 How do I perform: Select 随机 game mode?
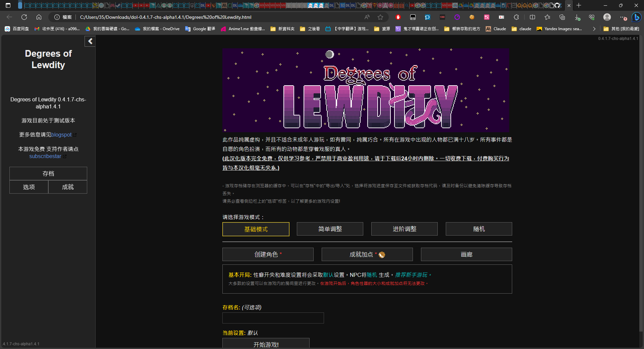(479, 229)
